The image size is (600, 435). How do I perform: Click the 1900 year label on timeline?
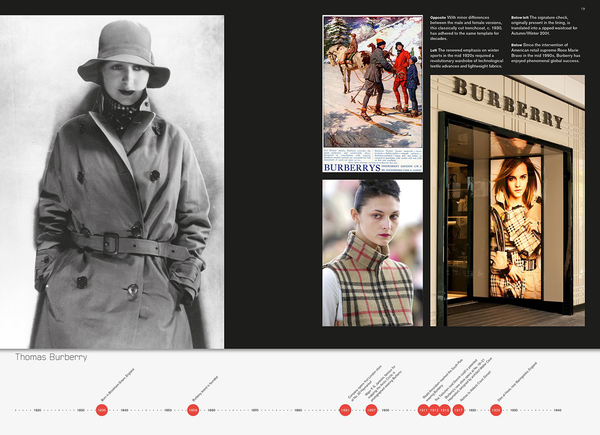coord(385,410)
